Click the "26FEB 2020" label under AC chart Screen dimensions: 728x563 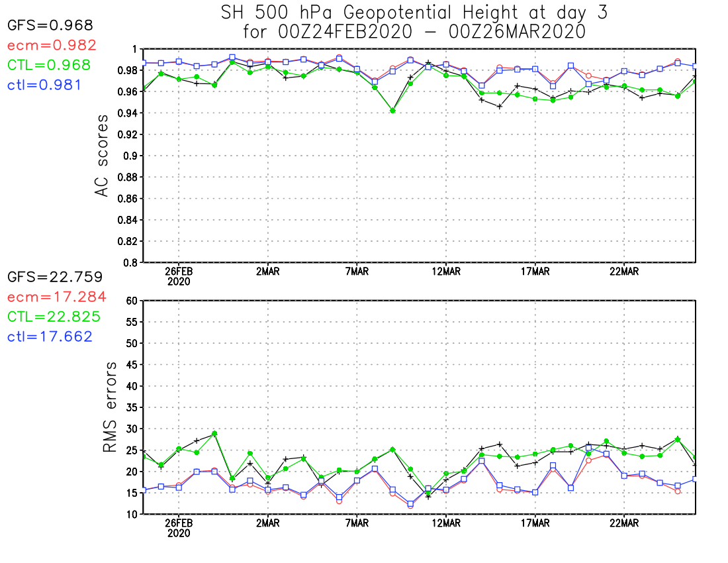[179, 276]
